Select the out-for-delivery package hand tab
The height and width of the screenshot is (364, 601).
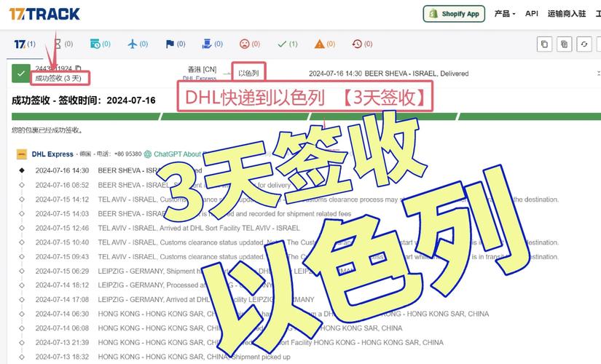pos(212,44)
